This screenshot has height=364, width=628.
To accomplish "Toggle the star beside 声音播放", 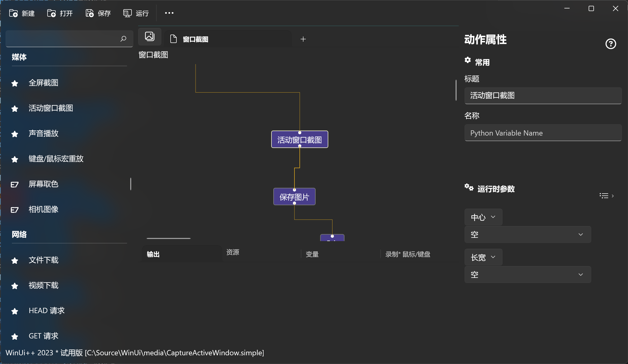I will (15, 134).
